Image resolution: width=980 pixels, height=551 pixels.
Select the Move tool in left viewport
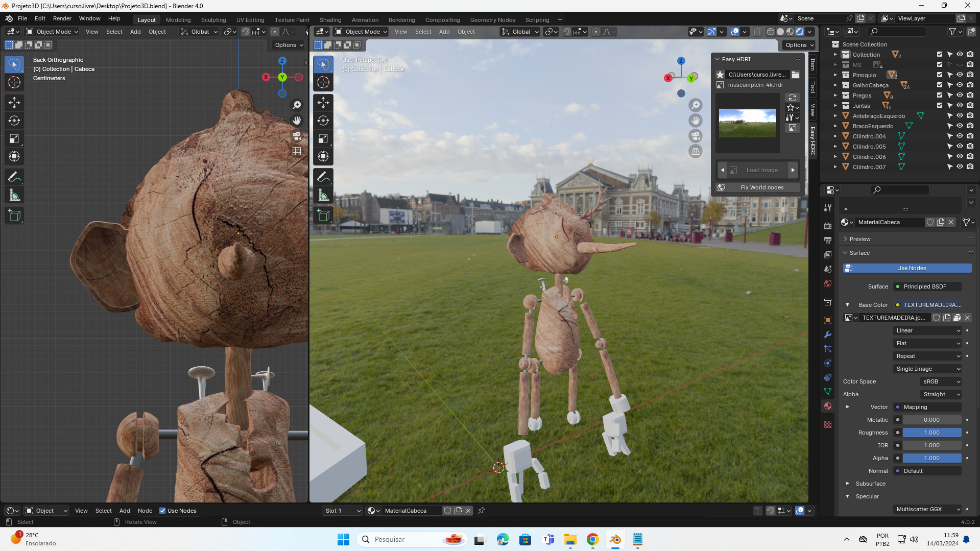14,103
